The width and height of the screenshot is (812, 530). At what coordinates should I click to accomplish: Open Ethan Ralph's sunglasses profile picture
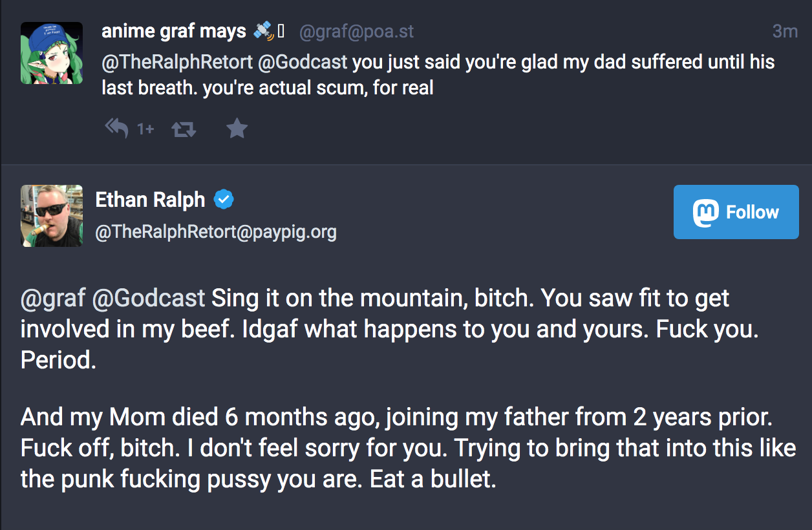click(x=52, y=216)
